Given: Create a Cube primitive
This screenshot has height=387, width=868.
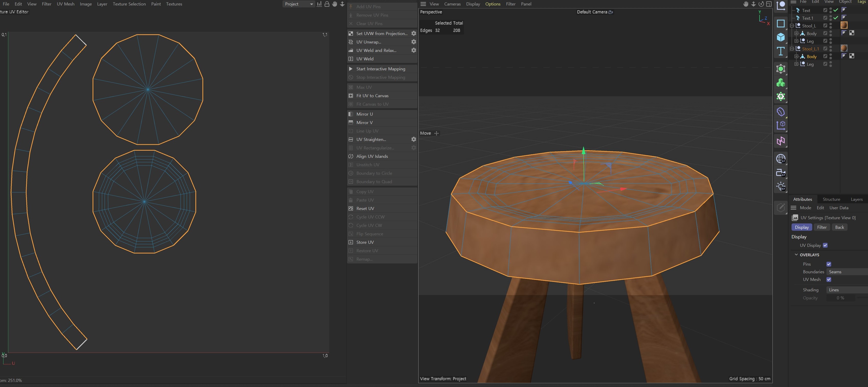Looking at the screenshot, I should coord(780,37).
